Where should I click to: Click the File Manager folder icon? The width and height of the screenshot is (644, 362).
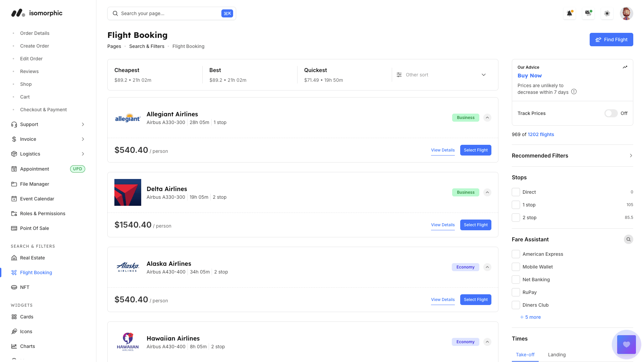pyautogui.click(x=14, y=184)
